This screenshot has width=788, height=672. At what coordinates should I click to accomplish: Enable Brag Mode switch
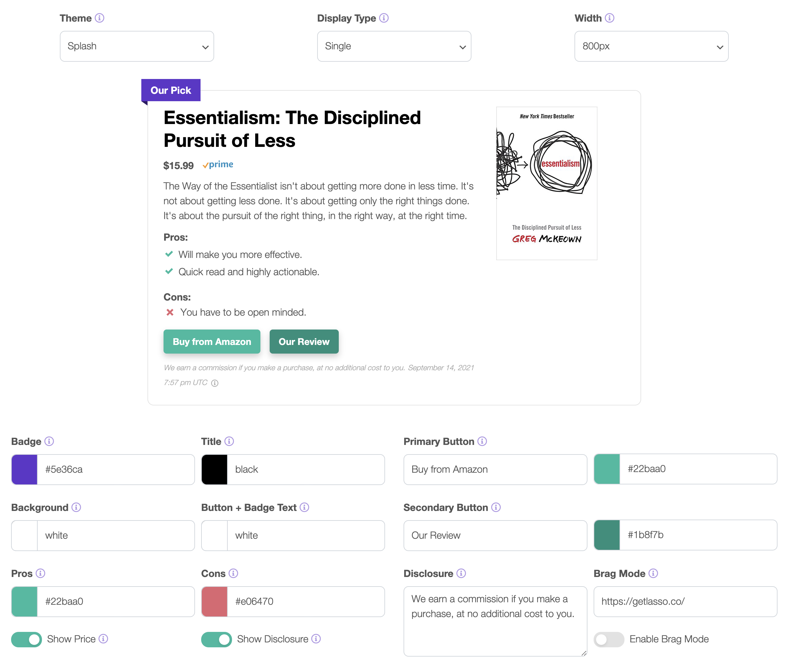(609, 639)
